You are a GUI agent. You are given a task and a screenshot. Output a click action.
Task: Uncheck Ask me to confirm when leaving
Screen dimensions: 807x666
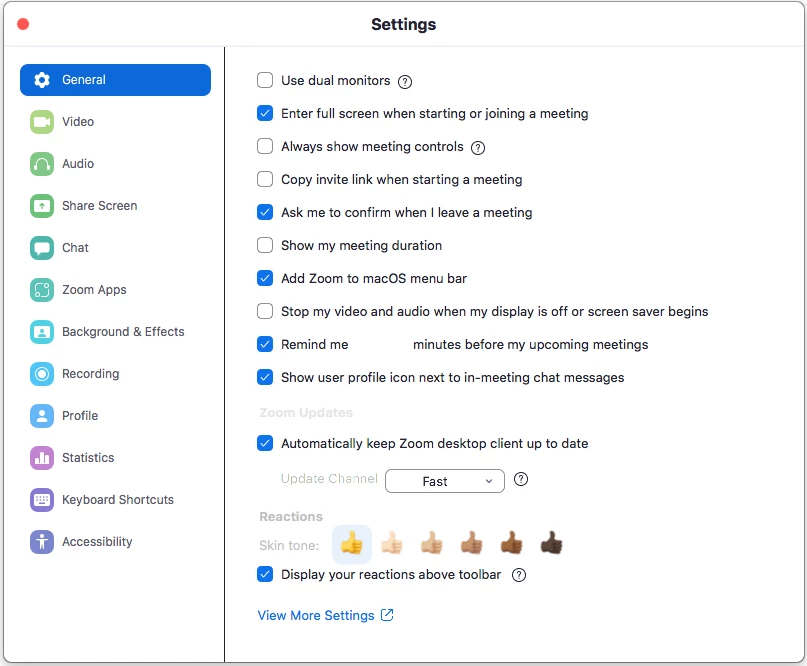point(265,212)
